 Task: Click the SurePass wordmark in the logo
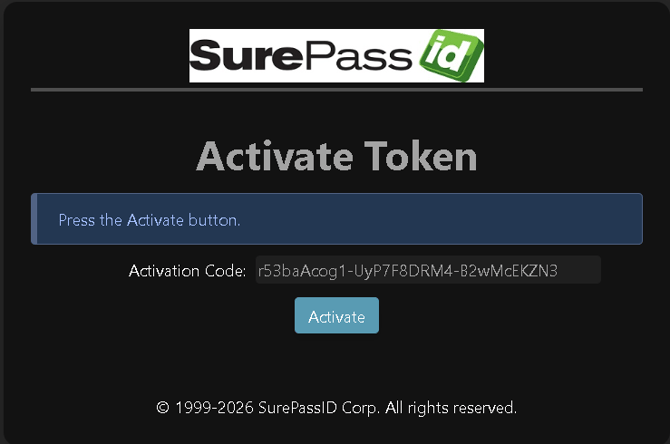click(x=300, y=56)
